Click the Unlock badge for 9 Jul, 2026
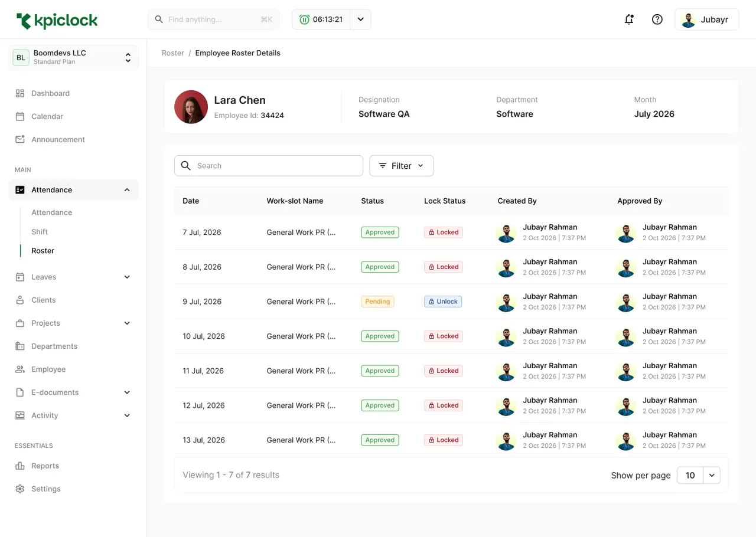Screen dimensions: 756x537 point(443,302)
